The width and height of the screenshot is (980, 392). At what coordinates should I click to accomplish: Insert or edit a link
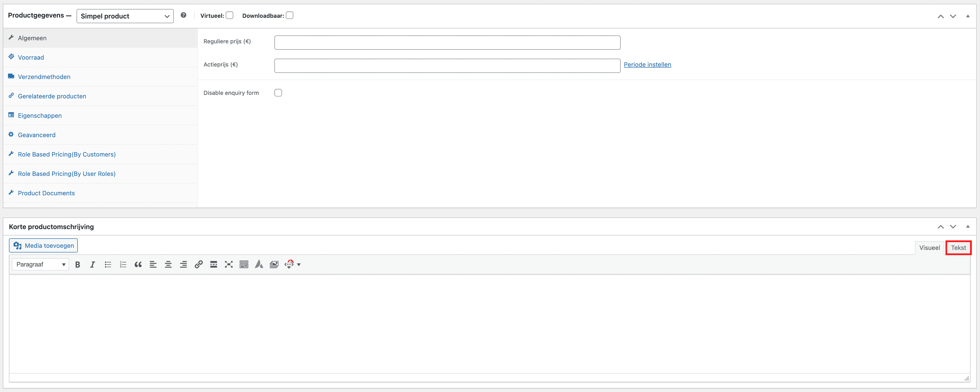tap(199, 264)
